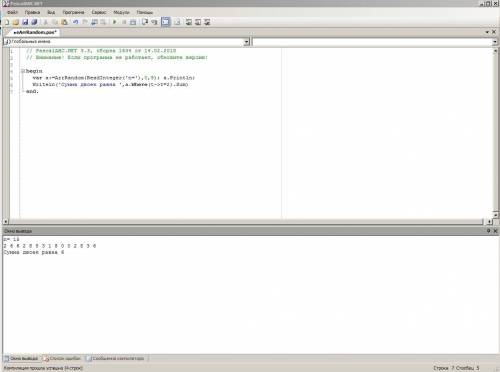
Task: Collapse the begin block fold marker
Action: (23, 71)
